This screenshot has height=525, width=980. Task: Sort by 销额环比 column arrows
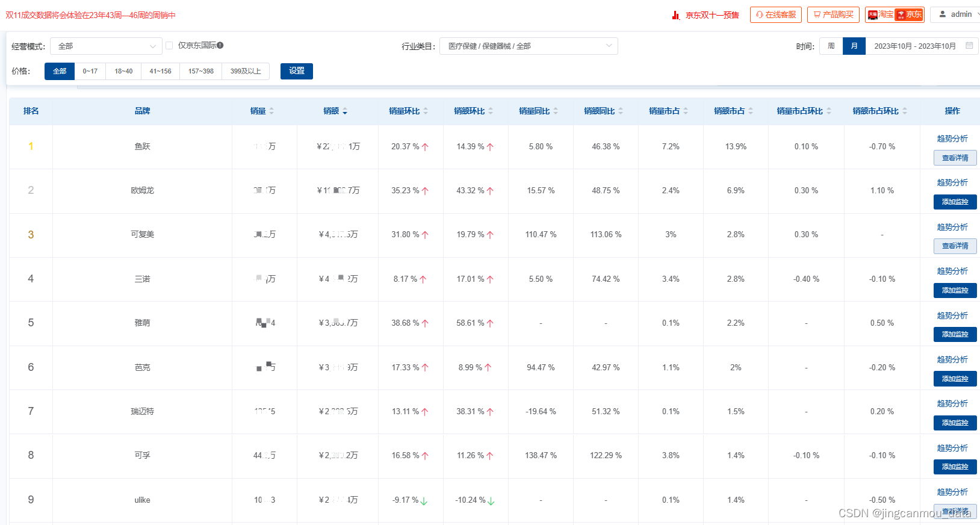coord(491,111)
